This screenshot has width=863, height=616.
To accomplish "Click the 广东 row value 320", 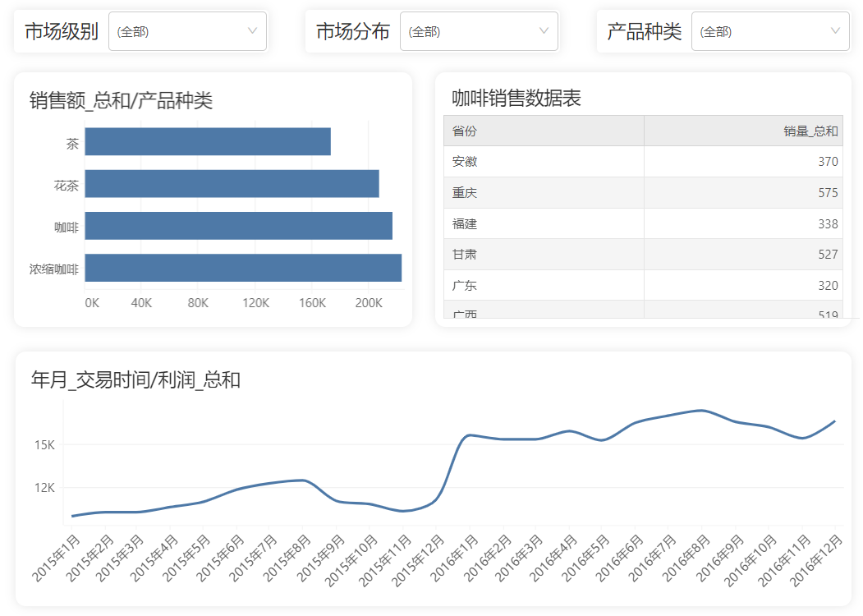I will click(x=828, y=286).
